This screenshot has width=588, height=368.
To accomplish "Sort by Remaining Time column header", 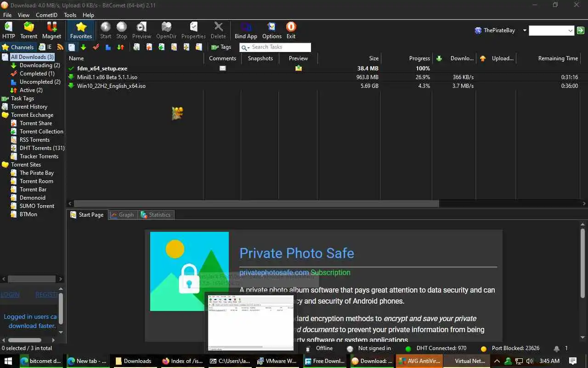I will coord(558,58).
